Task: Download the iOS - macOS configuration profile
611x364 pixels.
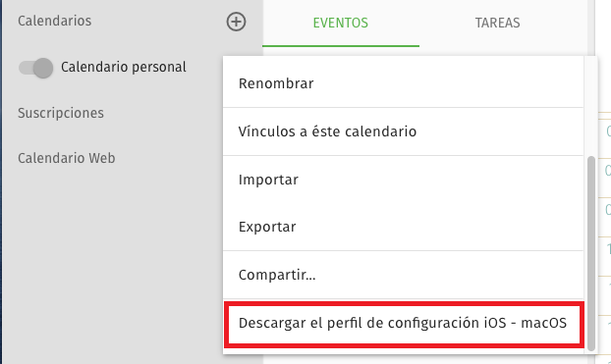Action: point(404,323)
